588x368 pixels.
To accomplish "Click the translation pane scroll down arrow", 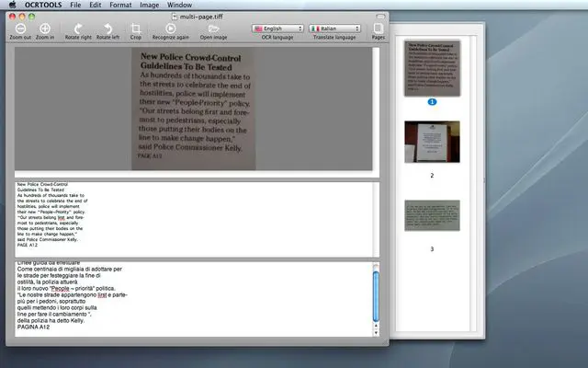I will click(x=376, y=333).
